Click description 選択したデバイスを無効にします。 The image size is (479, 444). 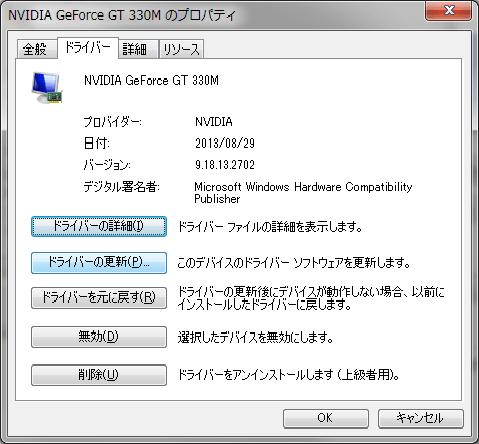click(x=256, y=337)
